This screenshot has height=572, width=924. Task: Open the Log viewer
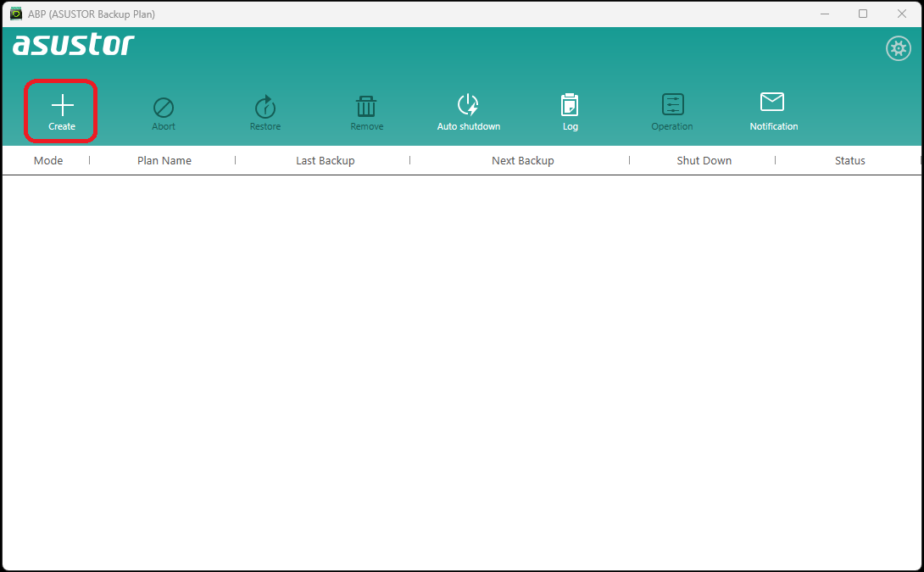(x=570, y=105)
